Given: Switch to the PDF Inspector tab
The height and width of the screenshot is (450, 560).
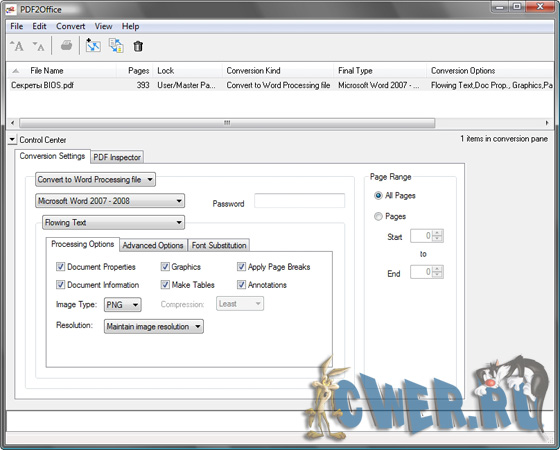Looking at the screenshot, I should point(117,157).
